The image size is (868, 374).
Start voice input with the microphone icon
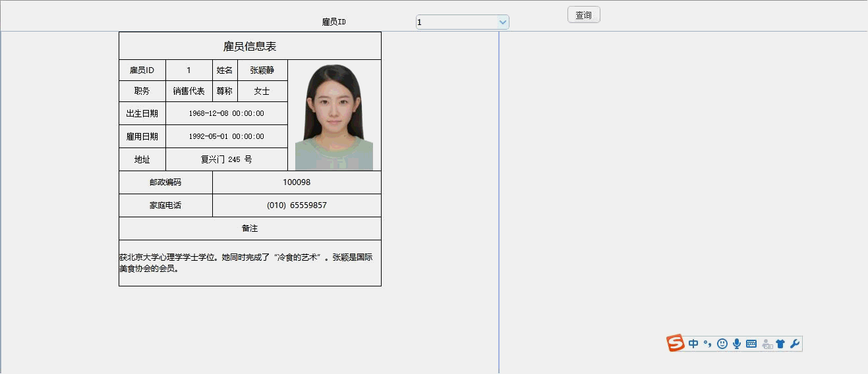(x=737, y=344)
